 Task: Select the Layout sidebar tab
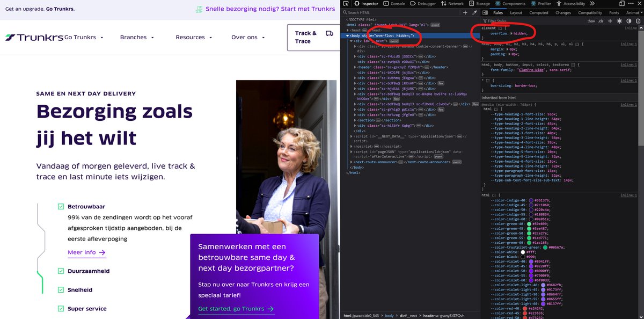coord(516,12)
